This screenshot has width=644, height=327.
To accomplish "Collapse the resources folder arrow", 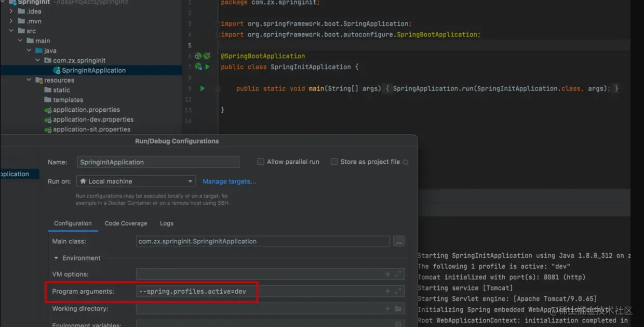I will coord(29,81).
